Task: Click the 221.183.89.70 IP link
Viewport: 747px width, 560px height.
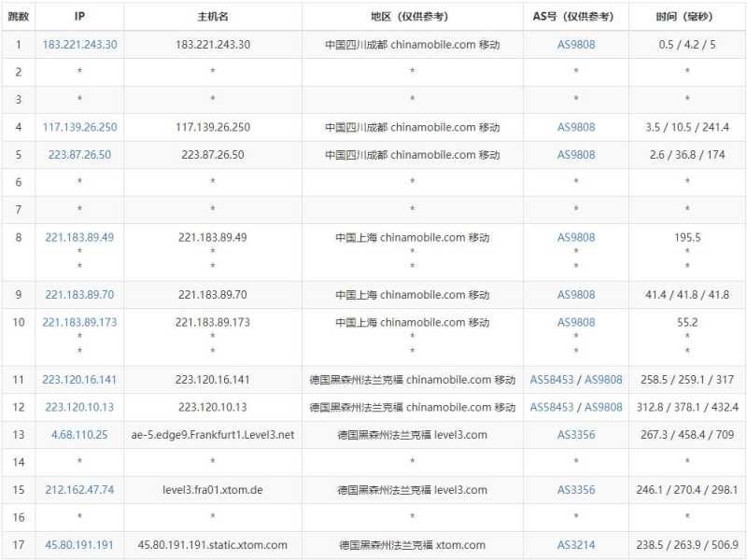Action: click(79, 294)
